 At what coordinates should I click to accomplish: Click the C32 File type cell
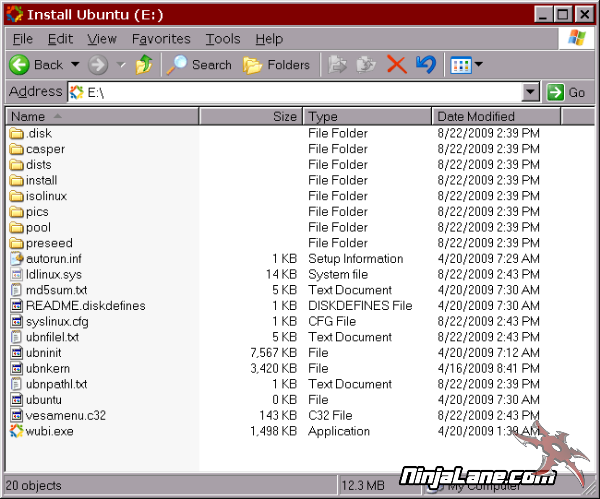point(330,416)
